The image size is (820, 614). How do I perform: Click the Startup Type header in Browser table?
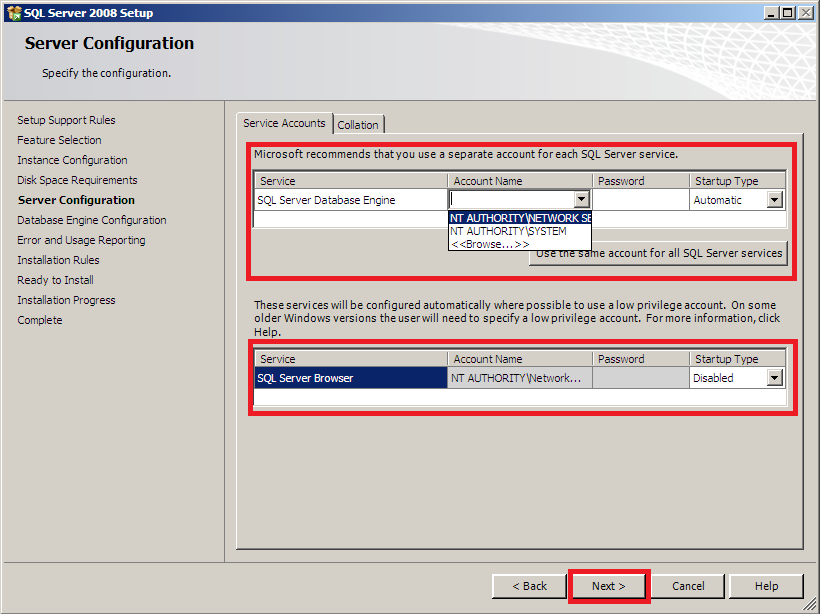pyautogui.click(x=737, y=359)
